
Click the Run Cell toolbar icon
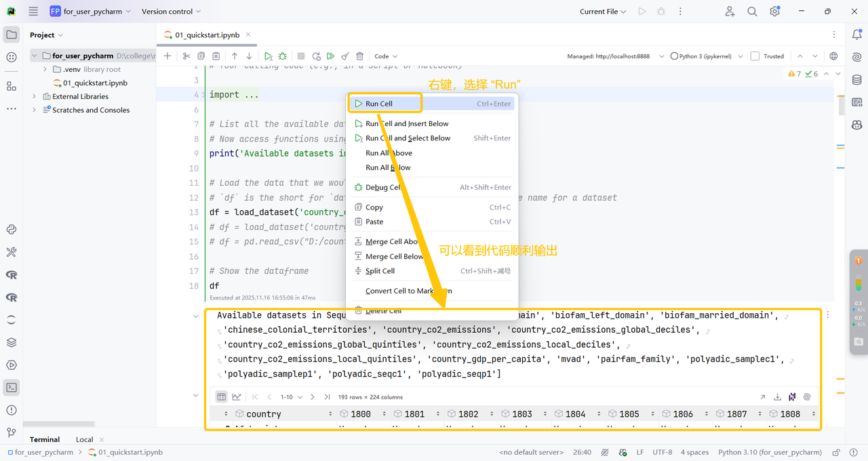[269, 56]
